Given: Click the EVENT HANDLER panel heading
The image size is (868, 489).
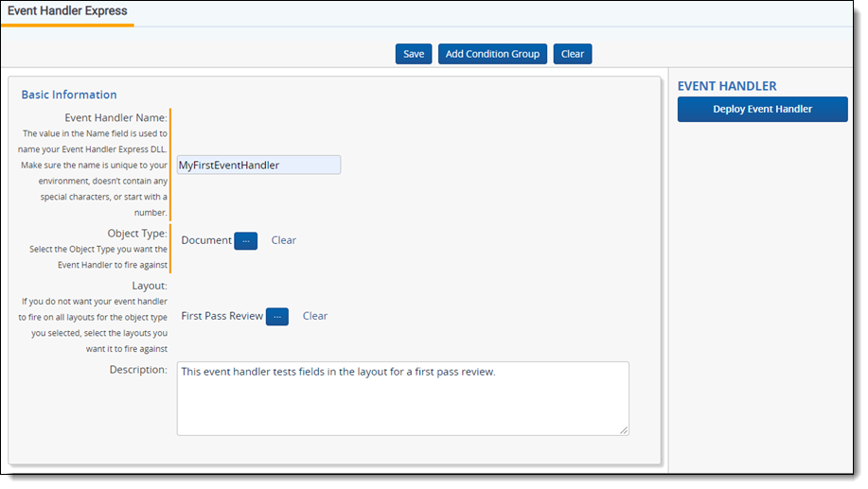Looking at the screenshot, I should [727, 86].
